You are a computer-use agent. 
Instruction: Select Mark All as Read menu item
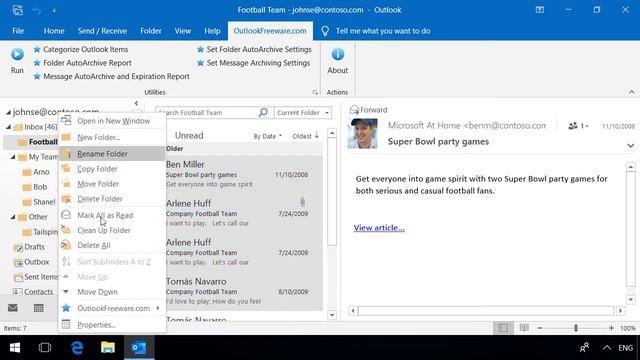112,215
